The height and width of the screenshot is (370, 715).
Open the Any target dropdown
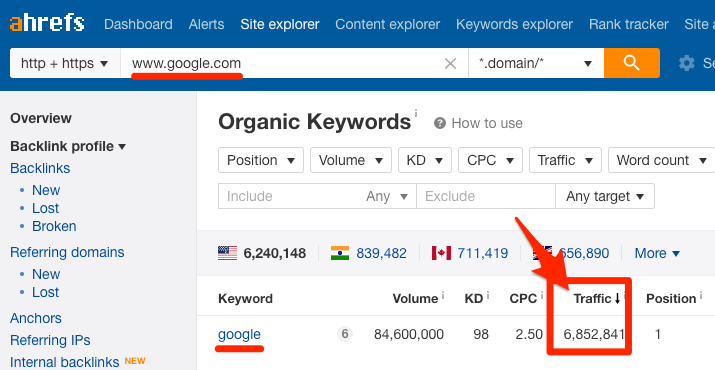click(605, 196)
